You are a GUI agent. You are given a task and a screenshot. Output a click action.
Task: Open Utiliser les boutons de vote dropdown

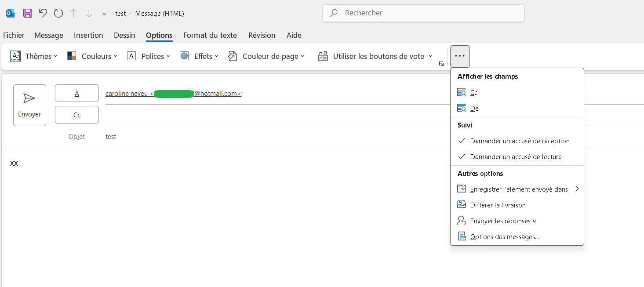[x=375, y=56]
